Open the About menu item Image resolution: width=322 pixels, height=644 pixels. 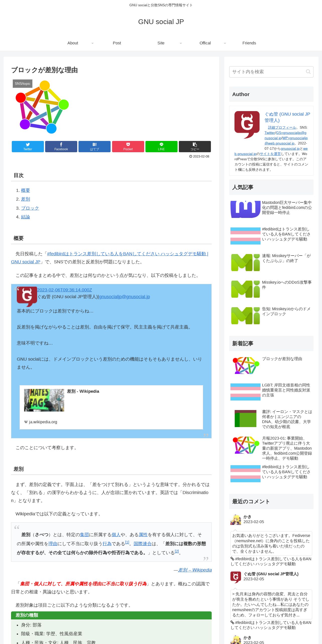[73, 43]
